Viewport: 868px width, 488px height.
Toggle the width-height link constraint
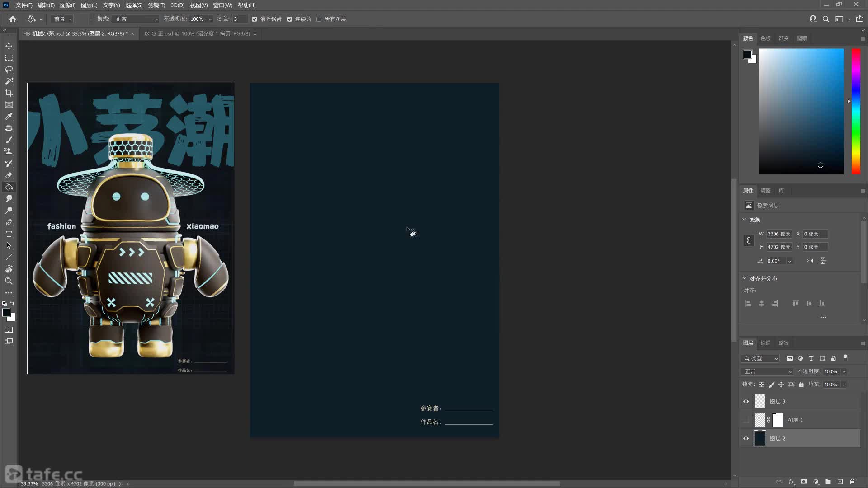[749, 240]
